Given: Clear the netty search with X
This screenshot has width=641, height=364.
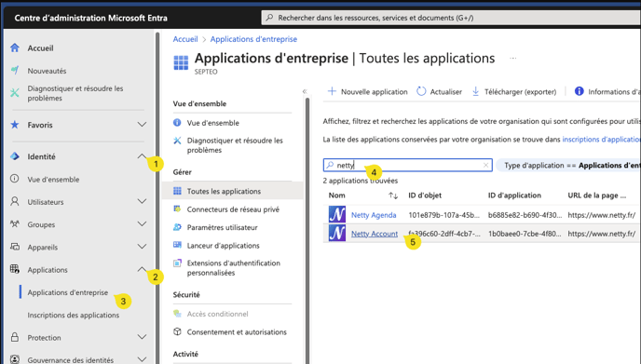Looking at the screenshot, I should [485, 165].
